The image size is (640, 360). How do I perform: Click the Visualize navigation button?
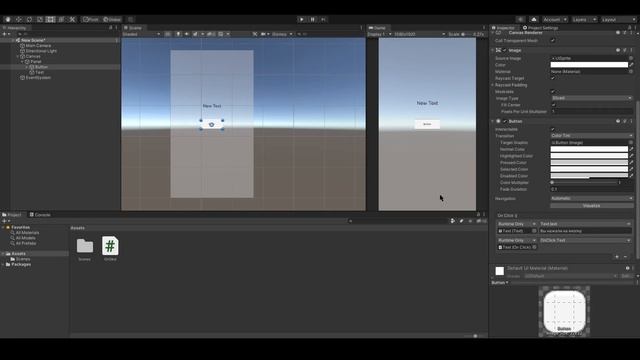tap(591, 206)
